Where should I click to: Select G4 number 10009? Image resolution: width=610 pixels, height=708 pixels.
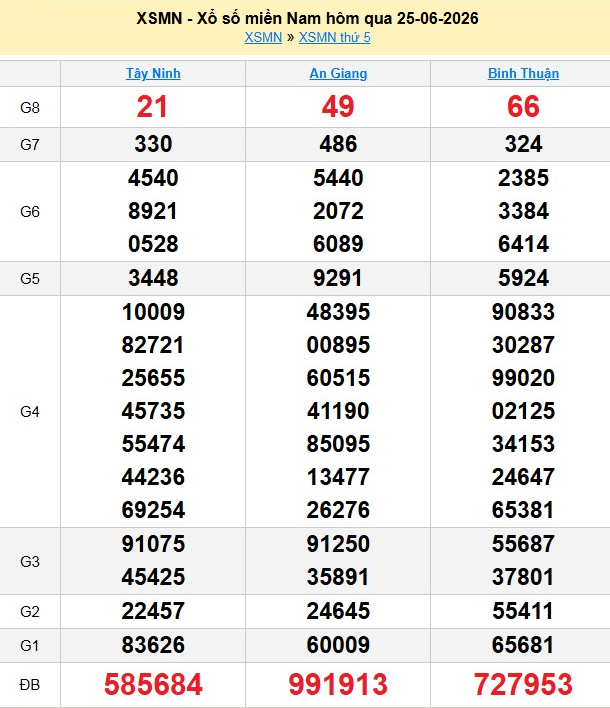pyautogui.click(x=153, y=312)
